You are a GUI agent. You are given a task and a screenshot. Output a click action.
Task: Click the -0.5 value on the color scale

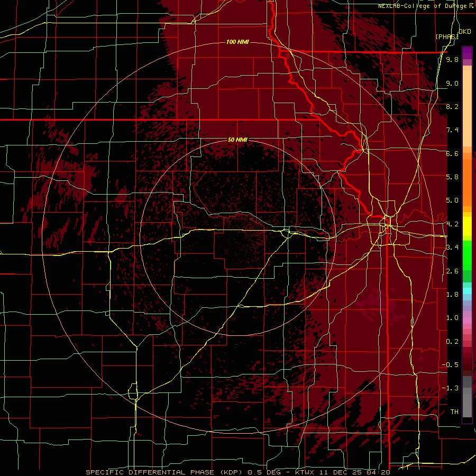[450, 365]
